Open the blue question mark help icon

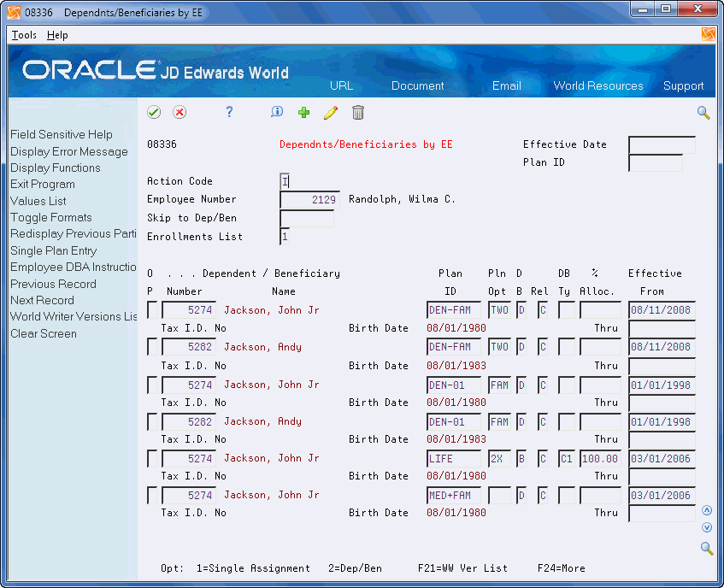[x=229, y=112]
